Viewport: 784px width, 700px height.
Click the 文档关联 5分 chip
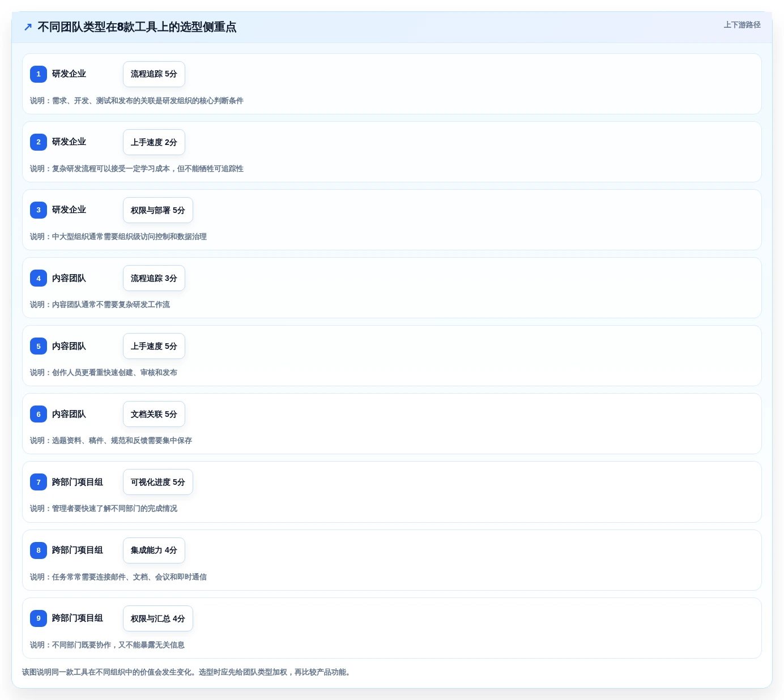click(154, 414)
